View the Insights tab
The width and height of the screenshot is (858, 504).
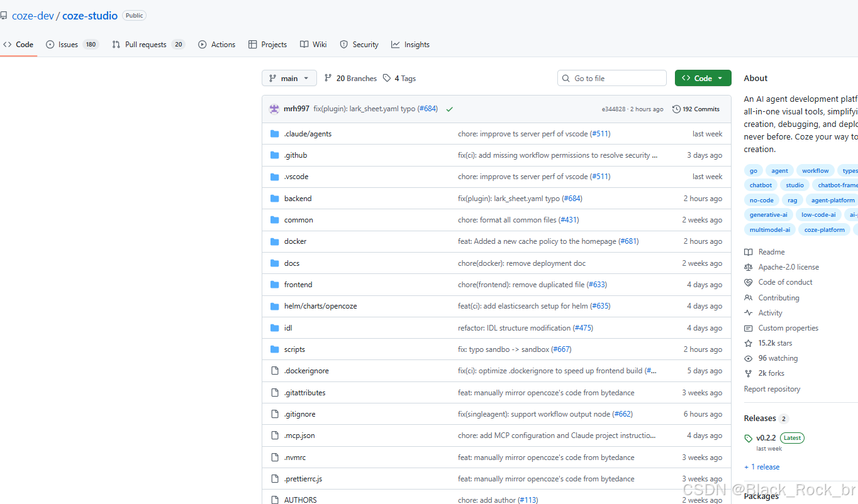coord(410,45)
